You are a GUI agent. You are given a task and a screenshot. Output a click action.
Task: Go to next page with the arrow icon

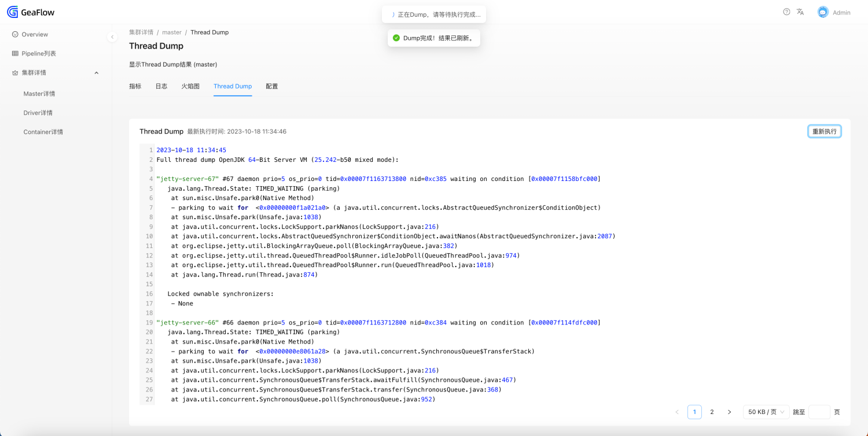[x=729, y=412]
